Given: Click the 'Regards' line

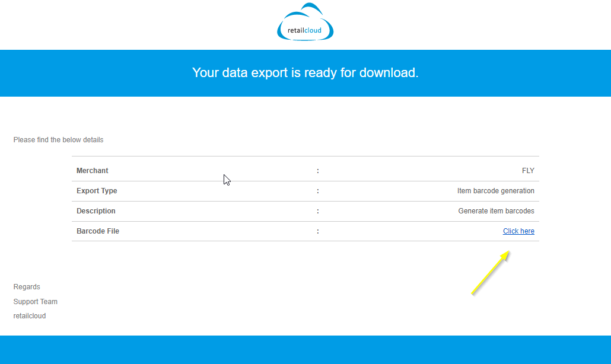Looking at the screenshot, I should (x=27, y=287).
